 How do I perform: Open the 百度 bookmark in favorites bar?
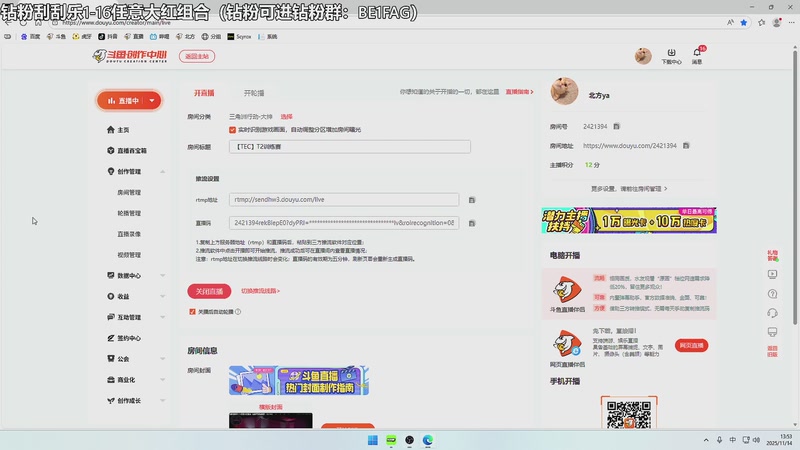(30, 37)
